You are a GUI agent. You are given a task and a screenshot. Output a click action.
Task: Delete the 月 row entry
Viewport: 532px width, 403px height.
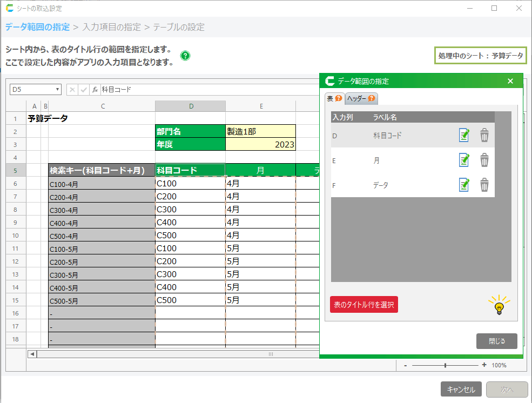[484, 160]
